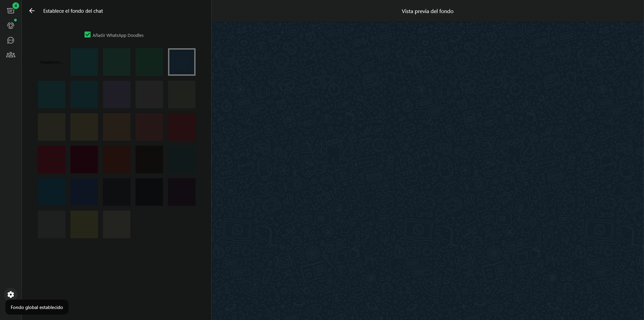Image resolution: width=644 pixels, height=320 pixels.
Task: Pick the dark teal swatch next to Predeterminado
Action: (84, 62)
